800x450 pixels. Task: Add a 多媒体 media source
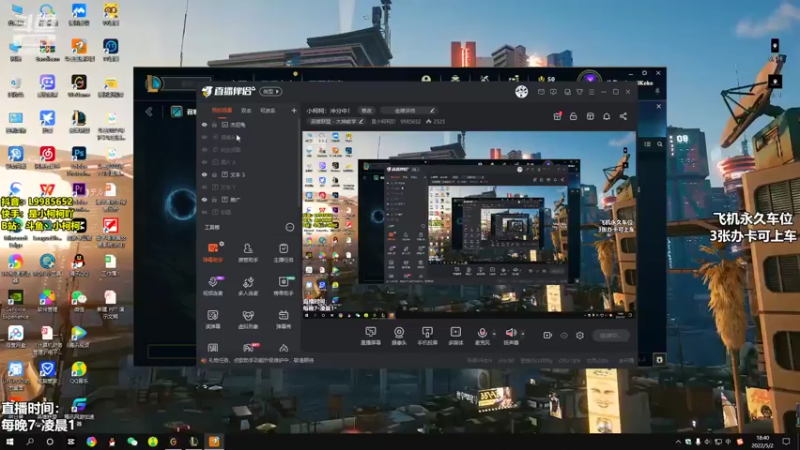point(456,336)
